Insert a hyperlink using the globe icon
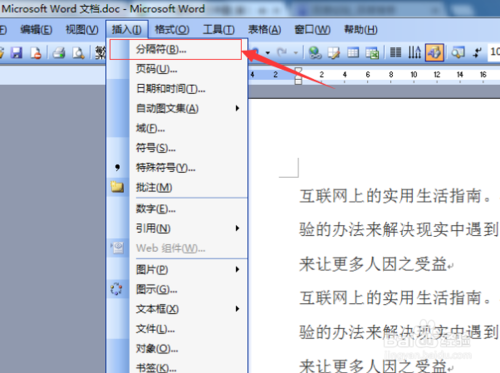 [x=315, y=53]
